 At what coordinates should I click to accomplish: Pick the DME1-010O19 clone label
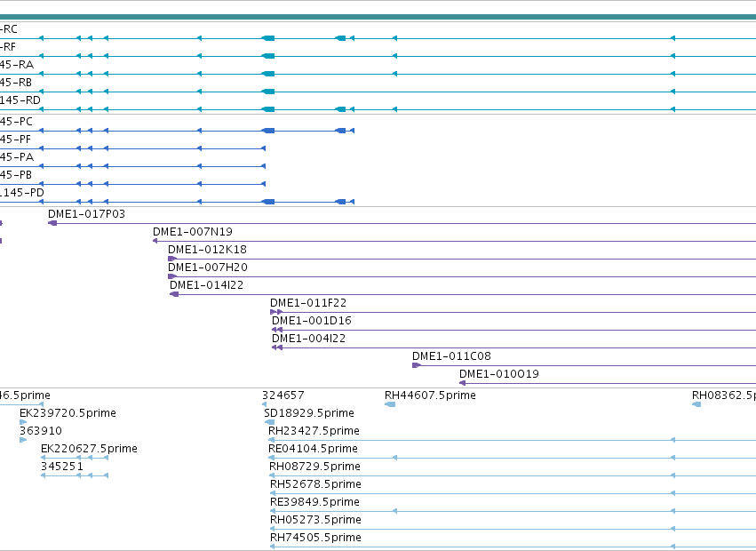point(499,374)
